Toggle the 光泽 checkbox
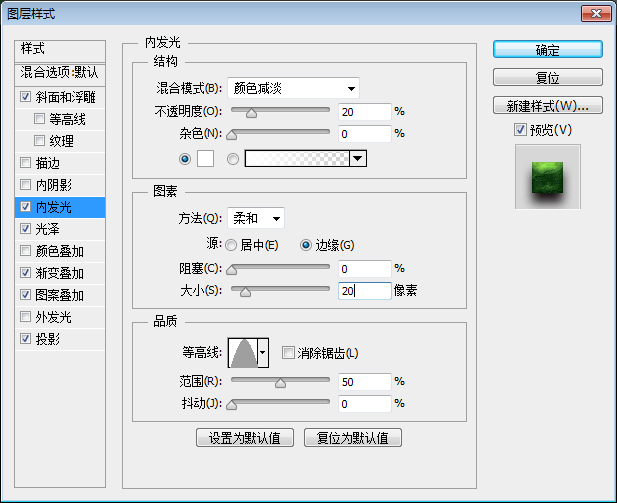 tap(26, 229)
